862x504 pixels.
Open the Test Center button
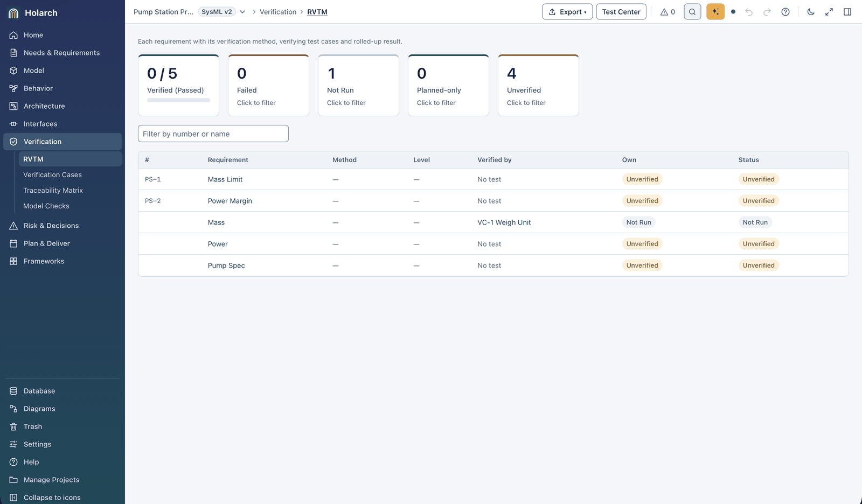tap(621, 12)
